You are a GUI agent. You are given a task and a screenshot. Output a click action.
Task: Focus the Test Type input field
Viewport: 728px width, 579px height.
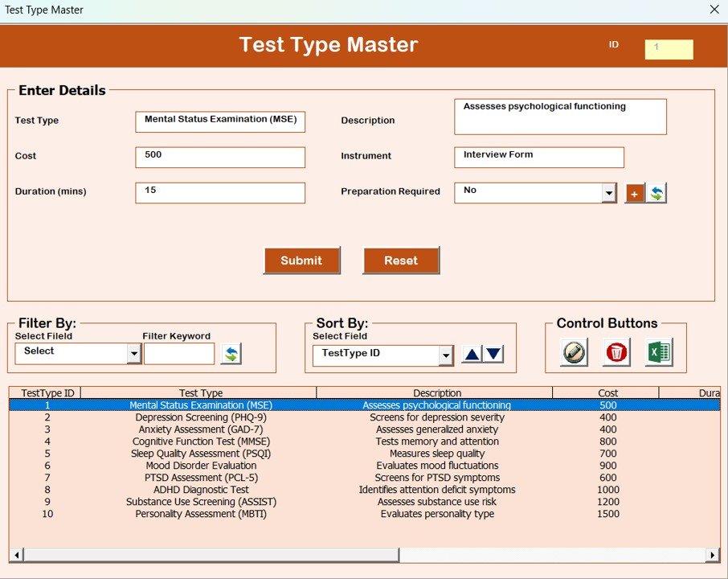(220, 121)
